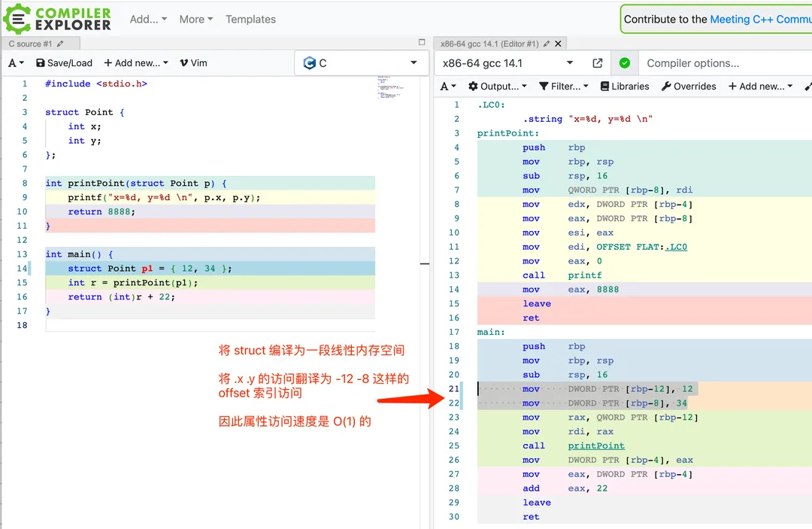Toggle Vim mode in the editor
Image resolution: width=812 pixels, height=529 pixels.
point(193,63)
